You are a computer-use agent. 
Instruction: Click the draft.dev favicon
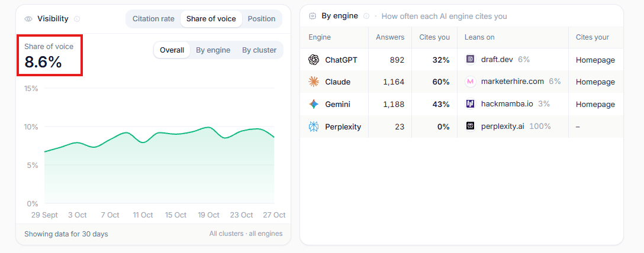470,60
